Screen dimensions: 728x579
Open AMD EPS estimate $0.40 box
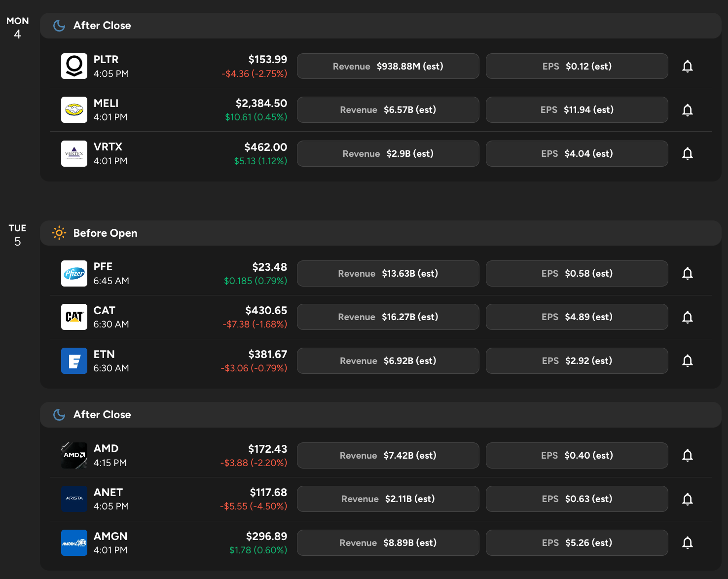pos(577,455)
